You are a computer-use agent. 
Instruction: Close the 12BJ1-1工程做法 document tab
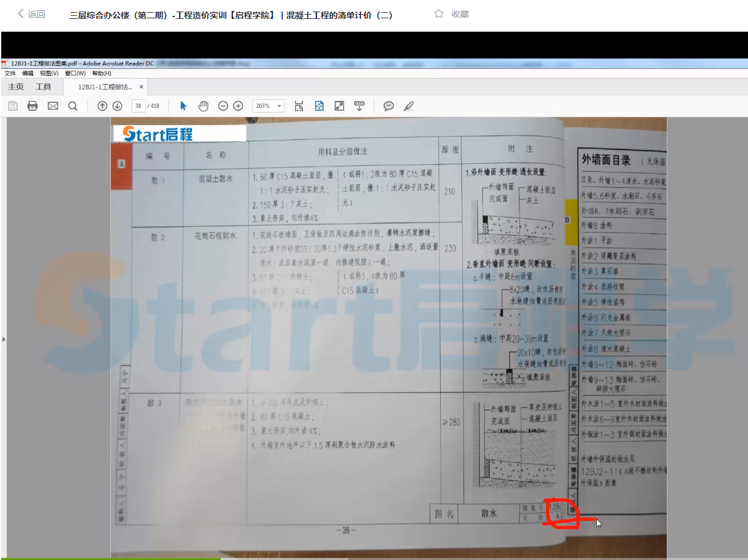tap(141, 87)
